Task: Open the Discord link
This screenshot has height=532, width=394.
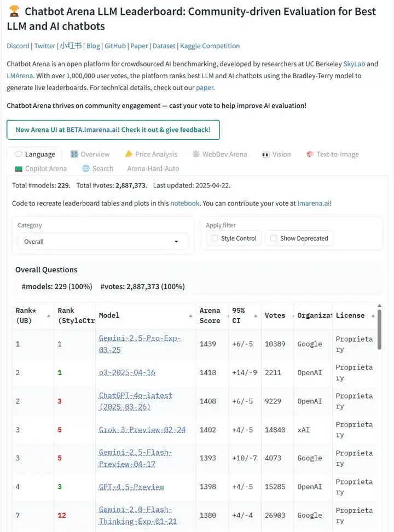Action: point(18,46)
